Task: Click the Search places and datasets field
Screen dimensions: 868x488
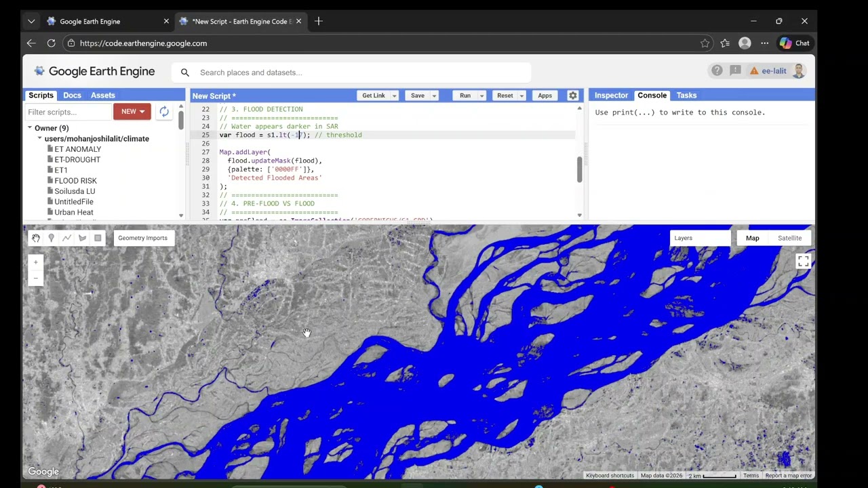Action: coord(351,73)
